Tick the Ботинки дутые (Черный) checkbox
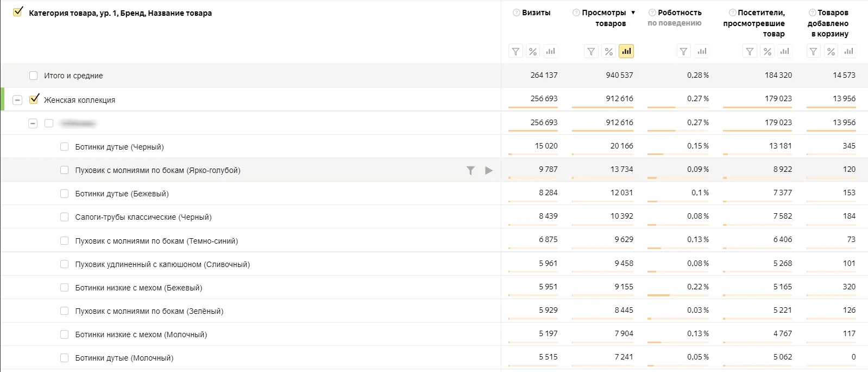 click(x=65, y=147)
